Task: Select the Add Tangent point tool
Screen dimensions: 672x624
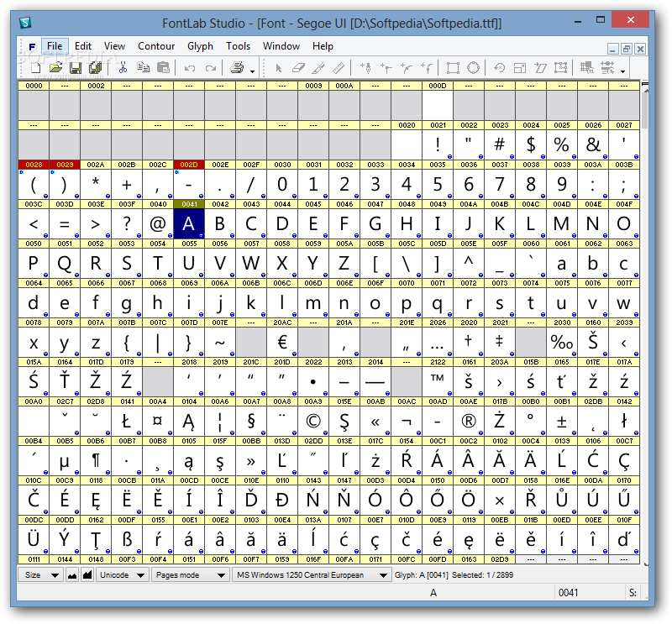Action: tap(427, 68)
